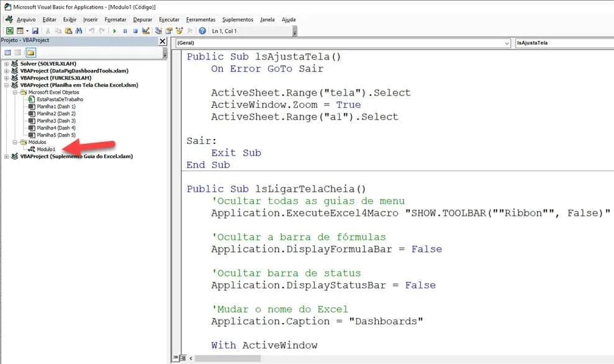Open VBA Help question mark icon

point(202,31)
